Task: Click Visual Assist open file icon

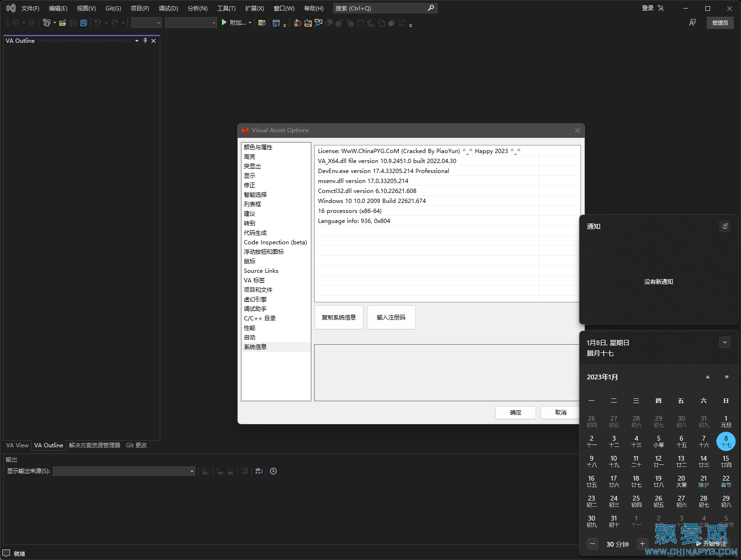Action: (x=308, y=22)
